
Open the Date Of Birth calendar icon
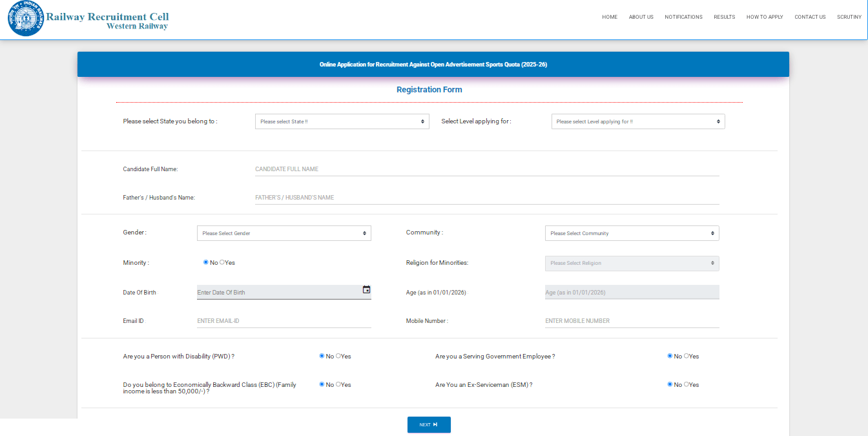pyautogui.click(x=366, y=290)
